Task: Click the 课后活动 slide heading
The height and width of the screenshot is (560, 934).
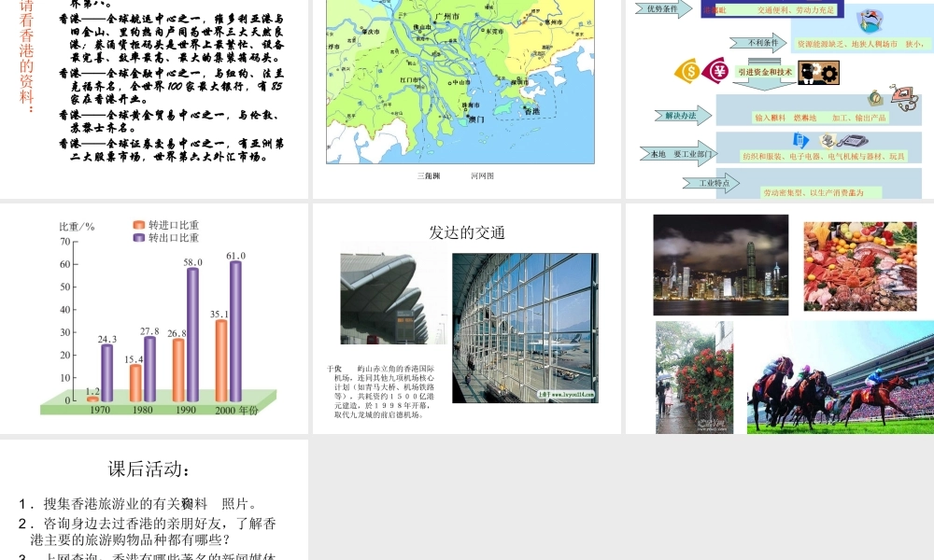Action: click(x=149, y=469)
